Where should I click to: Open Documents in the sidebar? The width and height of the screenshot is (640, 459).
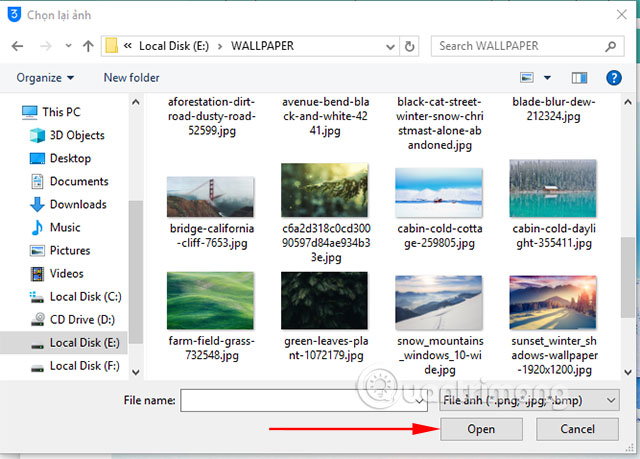[x=69, y=181]
